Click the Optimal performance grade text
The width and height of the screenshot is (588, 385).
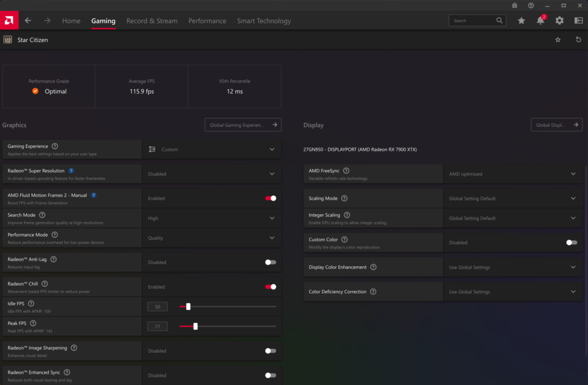[x=56, y=91]
